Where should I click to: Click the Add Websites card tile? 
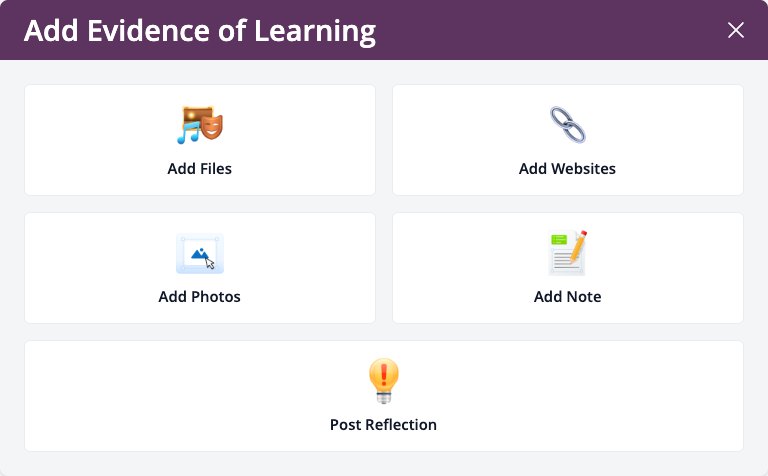(x=568, y=140)
